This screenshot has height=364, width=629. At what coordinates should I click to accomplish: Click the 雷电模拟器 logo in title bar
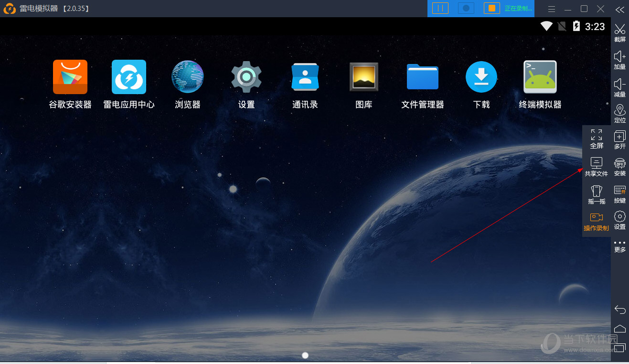tap(10, 9)
